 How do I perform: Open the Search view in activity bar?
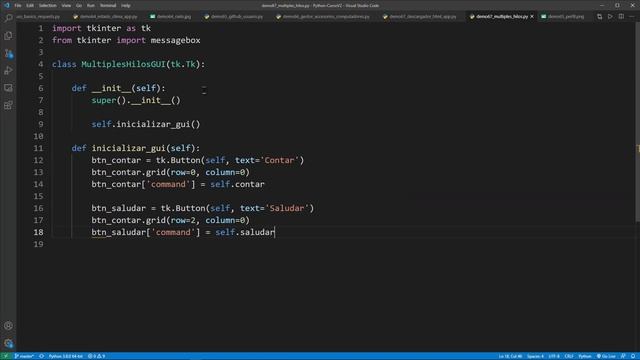click(x=8, y=18)
